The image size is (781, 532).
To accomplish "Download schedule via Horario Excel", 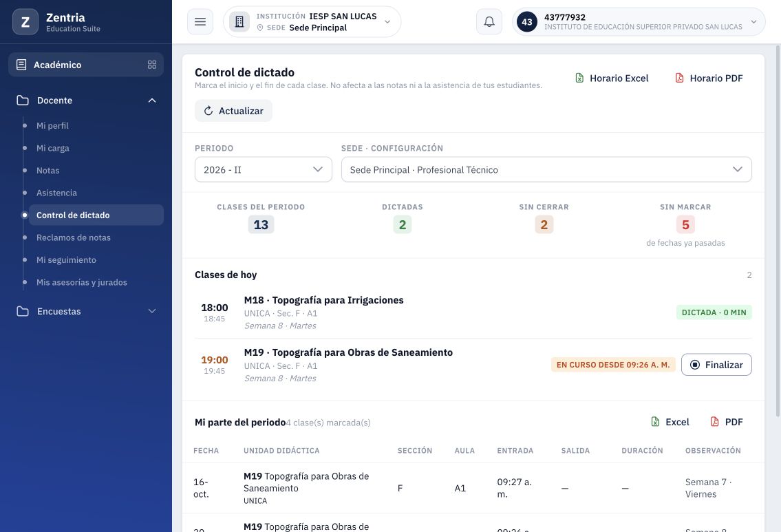I will click(x=612, y=78).
